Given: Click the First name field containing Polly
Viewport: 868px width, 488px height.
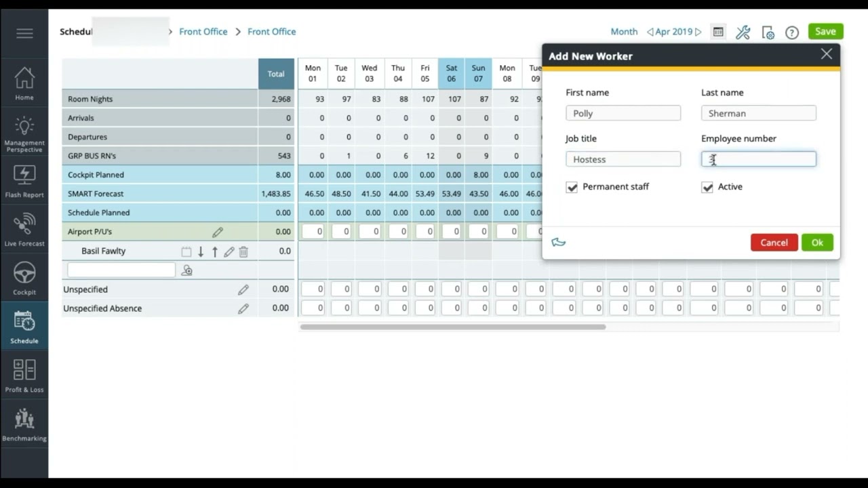Looking at the screenshot, I should point(623,113).
